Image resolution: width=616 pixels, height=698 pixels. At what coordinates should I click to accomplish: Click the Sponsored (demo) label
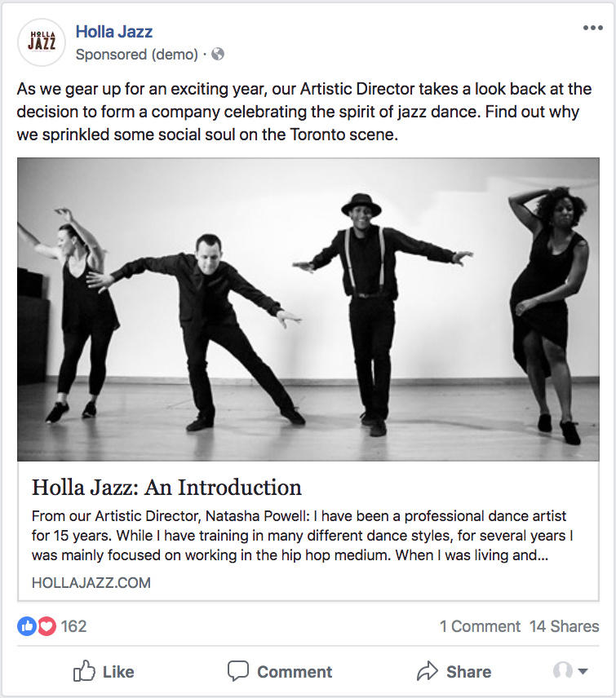click(136, 55)
